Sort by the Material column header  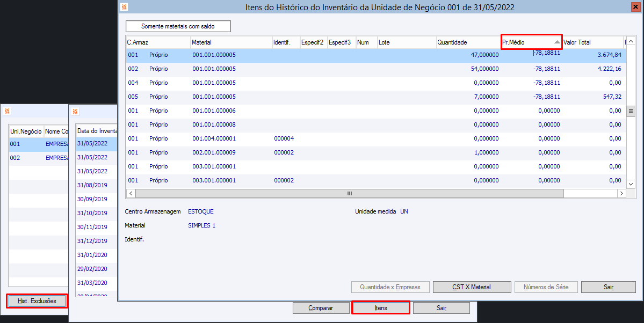tap(231, 42)
